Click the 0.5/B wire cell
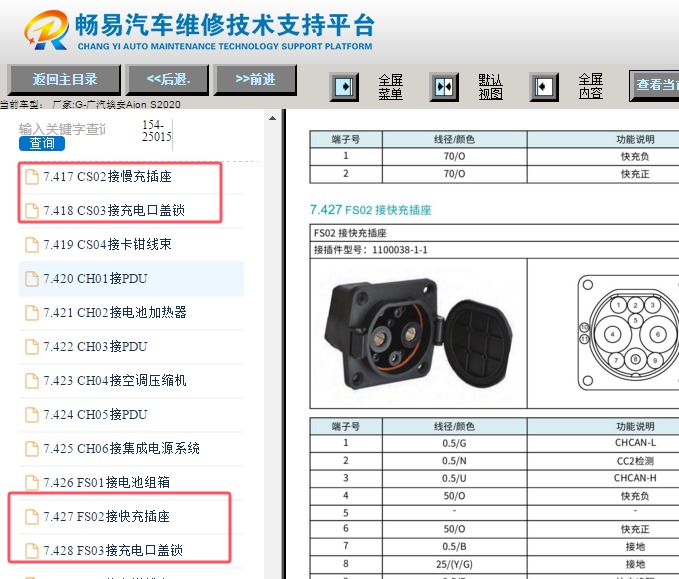This screenshot has height=579, width=679. [x=454, y=547]
